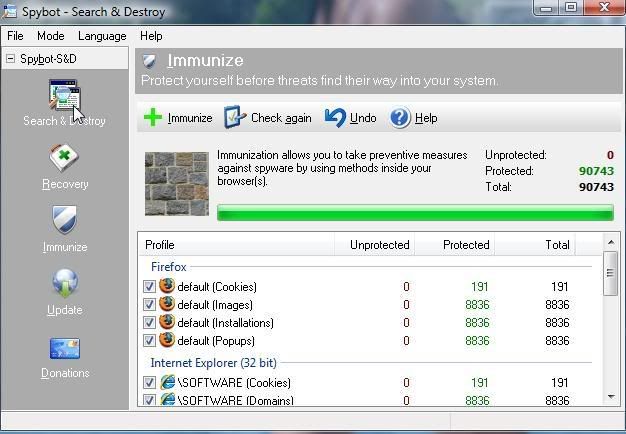Click Internet Explorer icon beside \SOFTWARE (Cookies)
This screenshot has height=434, width=626.
168,382
